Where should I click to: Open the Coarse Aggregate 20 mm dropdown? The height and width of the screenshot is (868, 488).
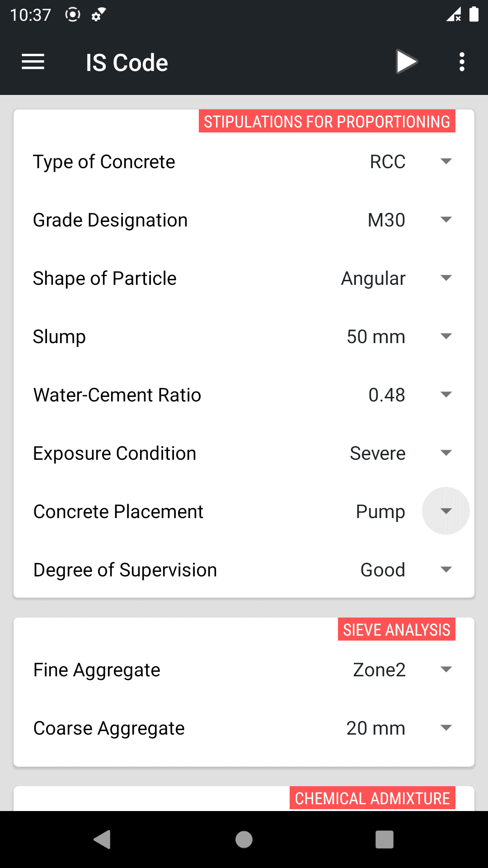pyautogui.click(x=446, y=728)
